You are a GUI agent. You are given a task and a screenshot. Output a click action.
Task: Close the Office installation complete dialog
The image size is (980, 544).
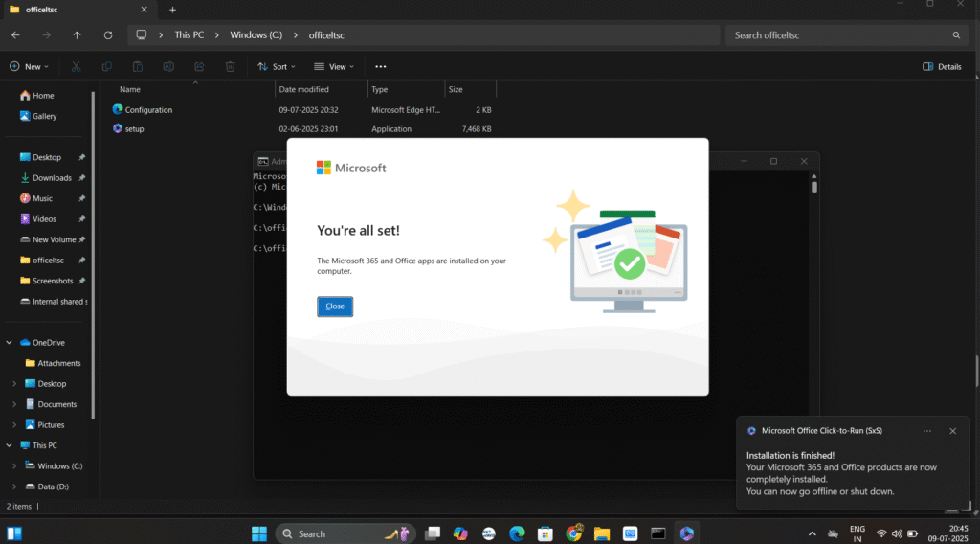click(x=334, y=306)
